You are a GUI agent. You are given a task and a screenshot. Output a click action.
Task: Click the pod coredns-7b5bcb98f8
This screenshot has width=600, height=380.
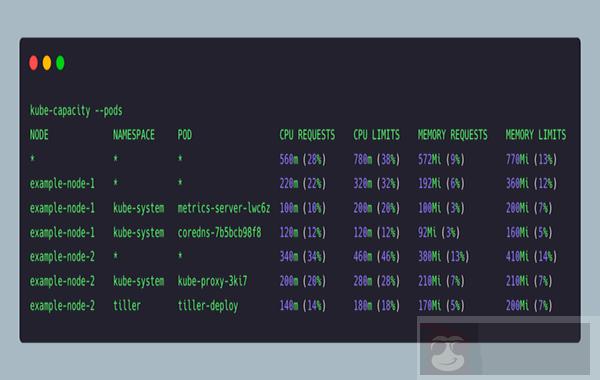[x=219, y=232]
